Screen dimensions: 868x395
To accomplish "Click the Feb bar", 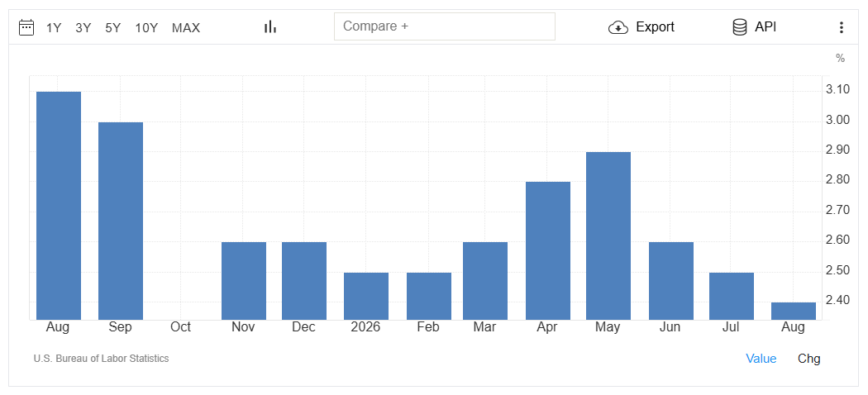I will (429, 296).
